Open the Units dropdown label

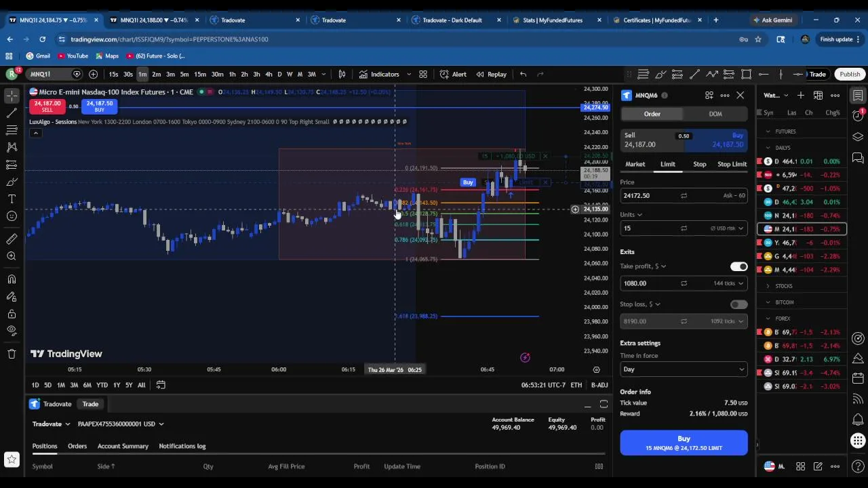tap(631, 215)
